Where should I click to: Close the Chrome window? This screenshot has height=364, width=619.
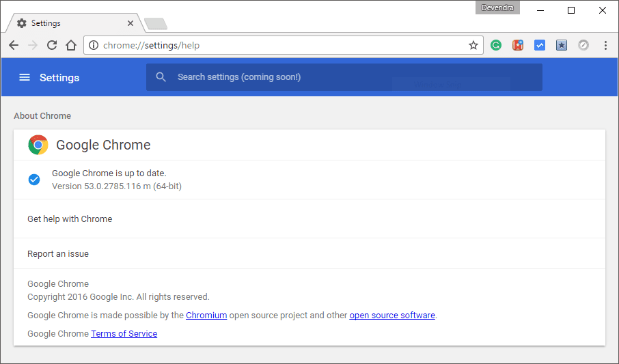pos(603,10)
